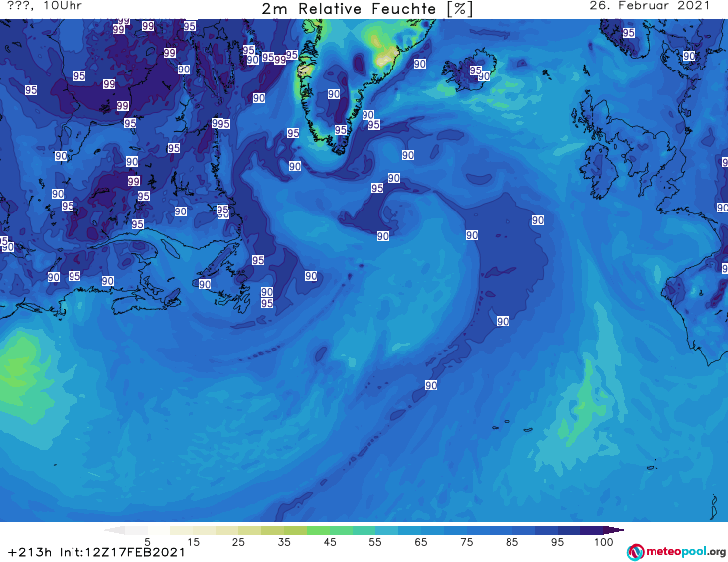Click the '95' value on color scale
Viewport: 728px width, 562px height.
coord(557,542)
